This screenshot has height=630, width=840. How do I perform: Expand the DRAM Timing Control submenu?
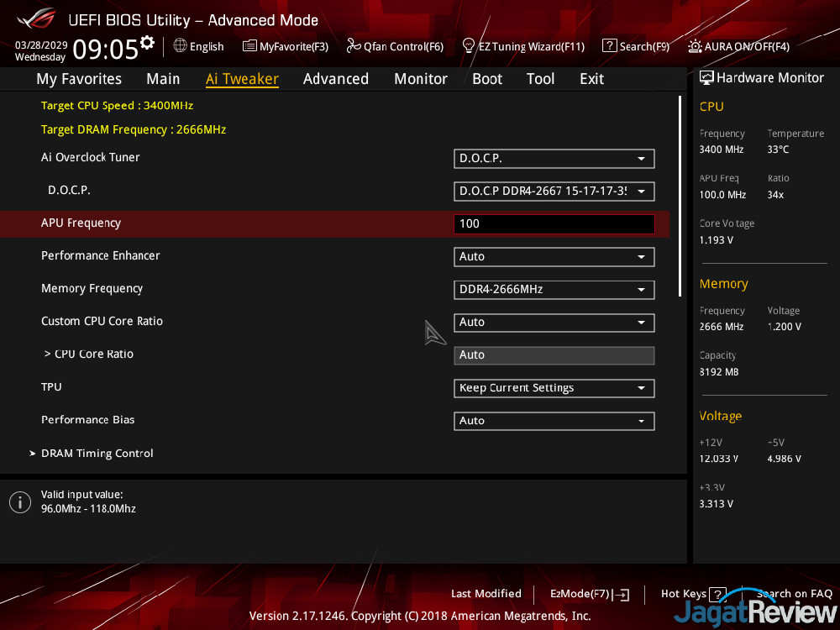(x=97, y=454)
